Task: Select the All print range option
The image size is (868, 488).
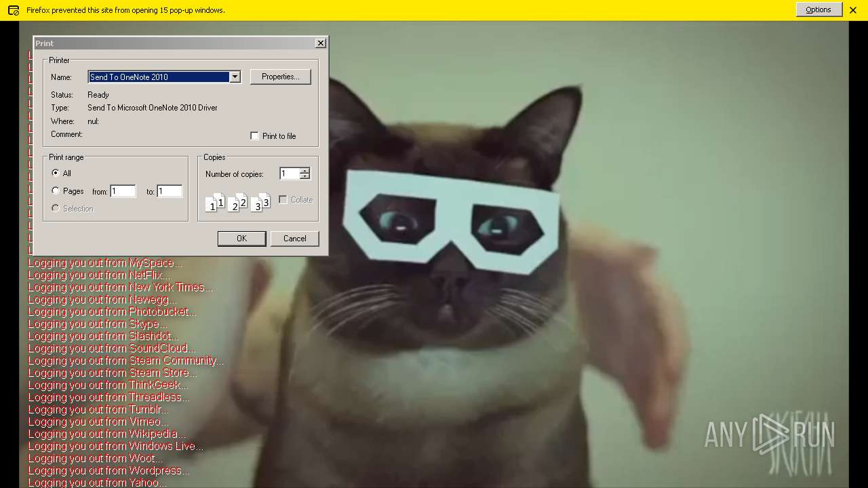Action: (x=56, y=173)
